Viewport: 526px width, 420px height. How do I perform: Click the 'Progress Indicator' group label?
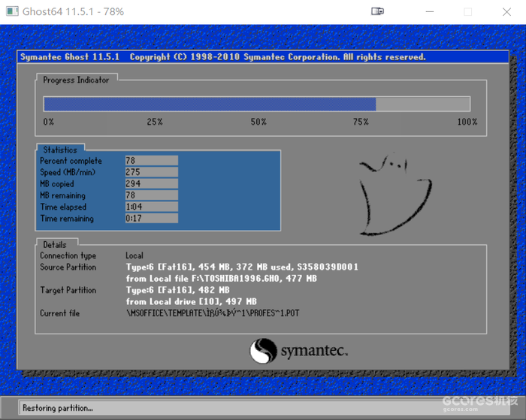coord(76,80)
